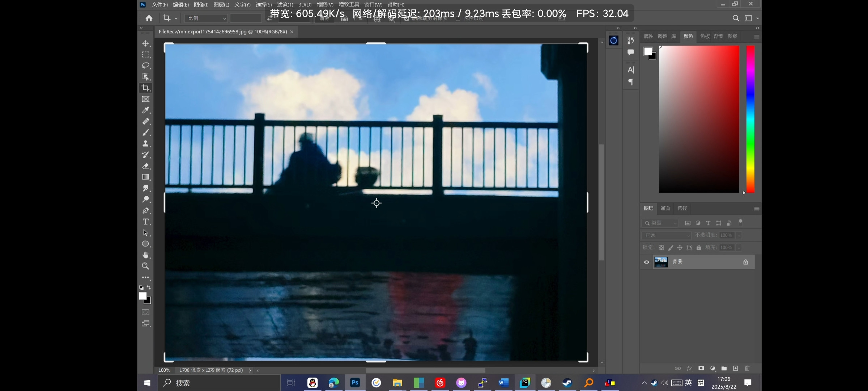
Task: Activate the Horizontal Type tool
Action: pos(146,222)
